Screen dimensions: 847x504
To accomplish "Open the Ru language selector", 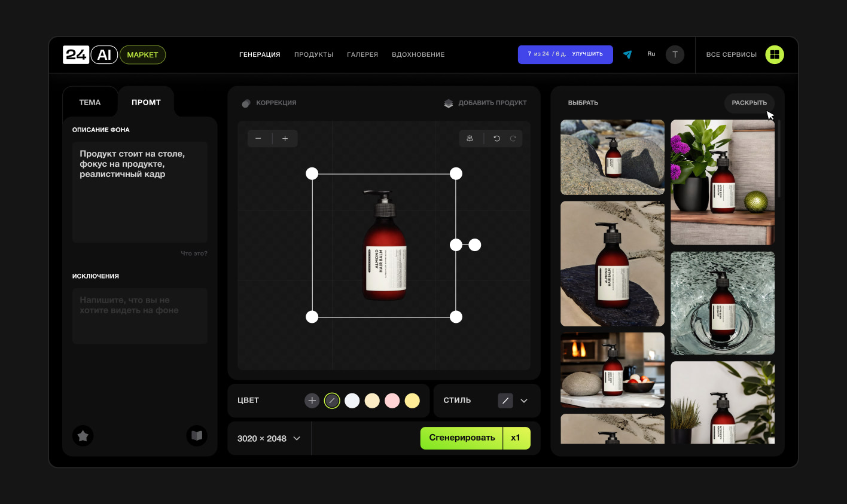I will click(651, 54).
